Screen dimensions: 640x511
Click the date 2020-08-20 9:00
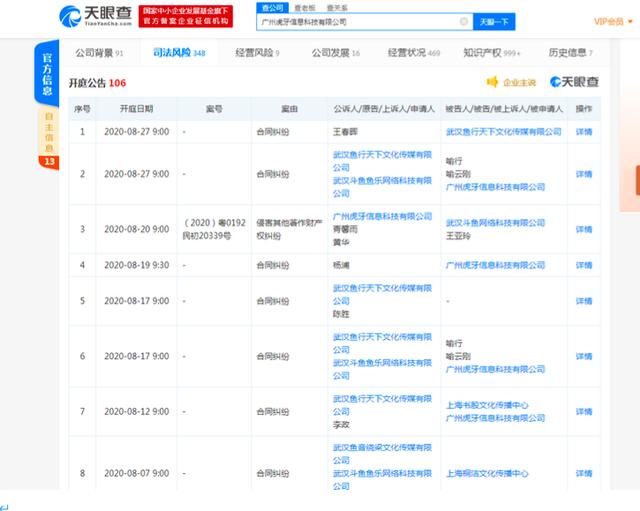tap(136, 229)
